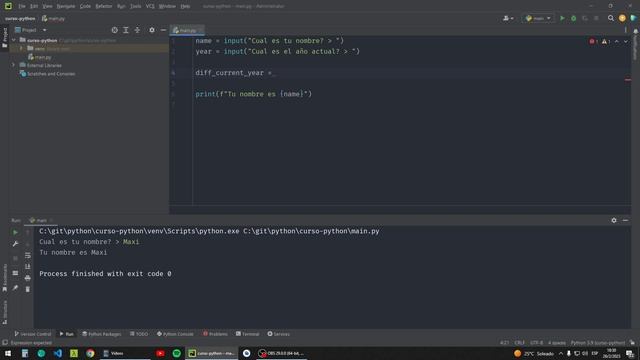Click the orange IDE updates icon
Screen dimensions: 640x360
tap(622, 18)
